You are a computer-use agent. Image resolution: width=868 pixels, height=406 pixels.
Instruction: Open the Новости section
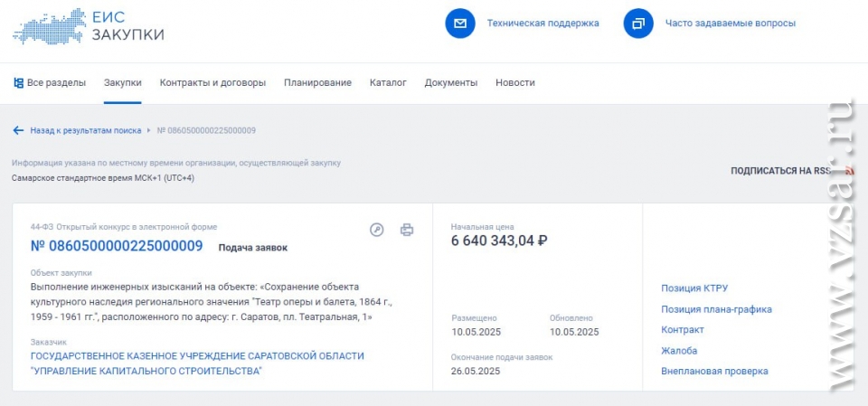pos(514,83)
